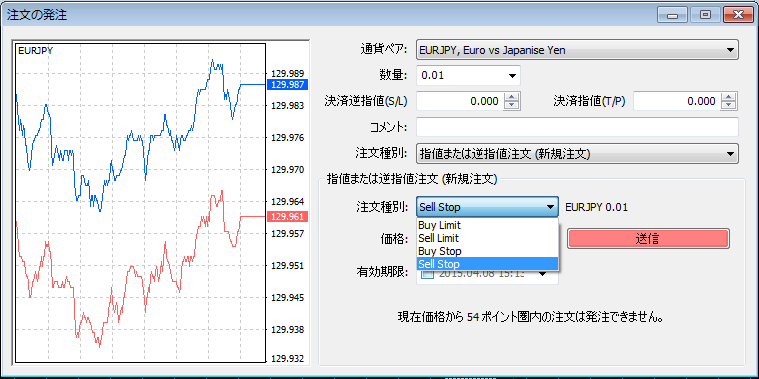The height and width of the screenshot is (379, 759).
Task: Minimize the 注文の発注 window
Action: tap(672, 15)
